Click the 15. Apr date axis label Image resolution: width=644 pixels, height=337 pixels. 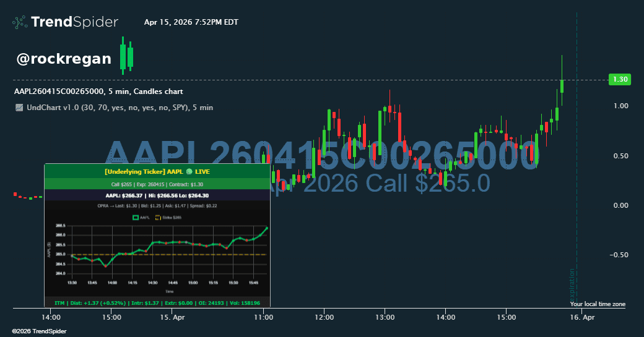click(173, 317)
